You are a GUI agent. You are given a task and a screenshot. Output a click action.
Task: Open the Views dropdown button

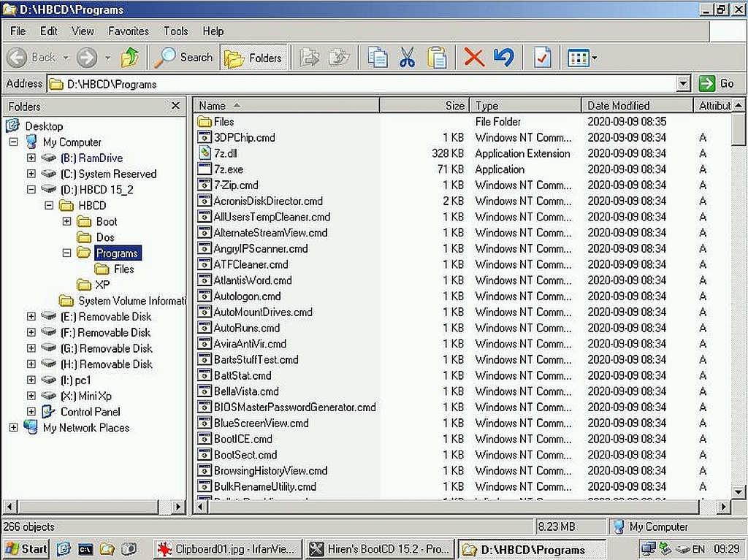[x=582, y=58]
